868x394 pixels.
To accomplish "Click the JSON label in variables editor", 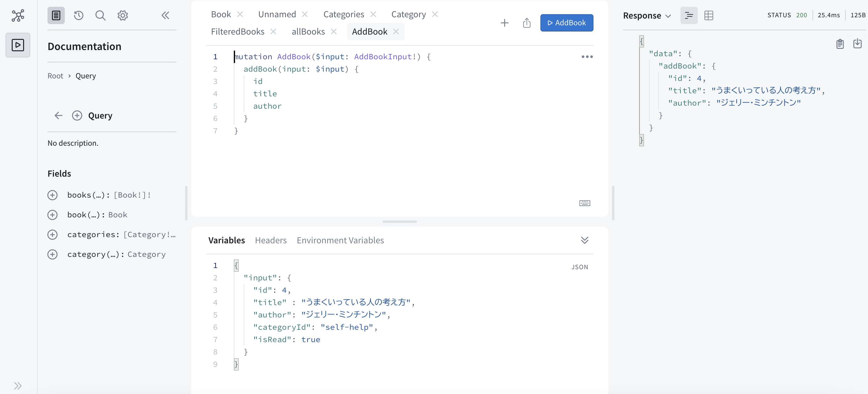I will coord(580,267).
